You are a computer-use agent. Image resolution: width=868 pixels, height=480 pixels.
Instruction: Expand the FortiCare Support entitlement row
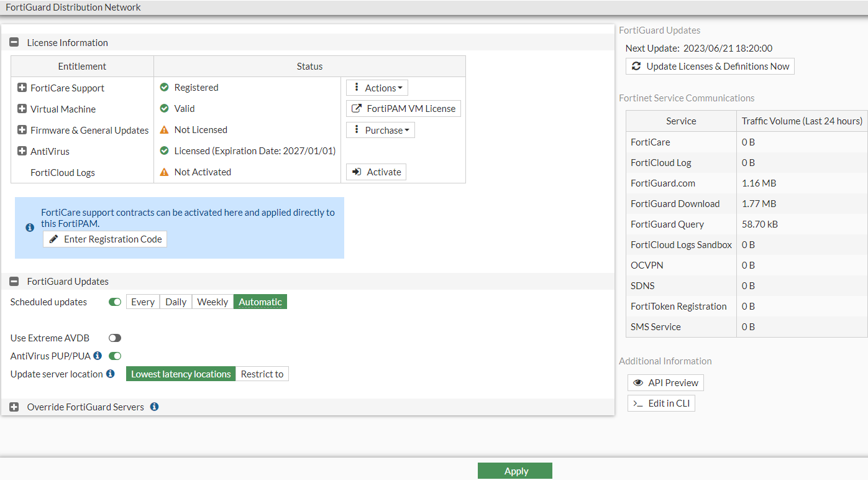tap(23, 88)
